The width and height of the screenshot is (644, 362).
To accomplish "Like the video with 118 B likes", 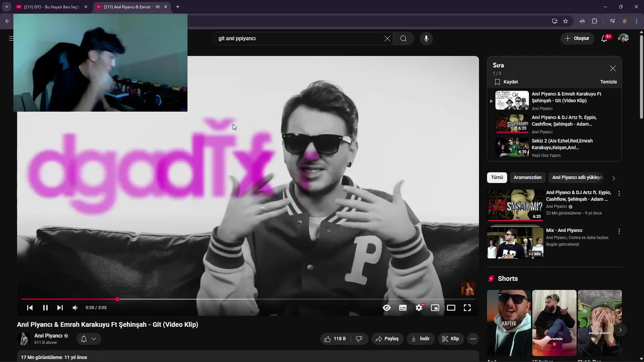I will click(x=335, y=339).
